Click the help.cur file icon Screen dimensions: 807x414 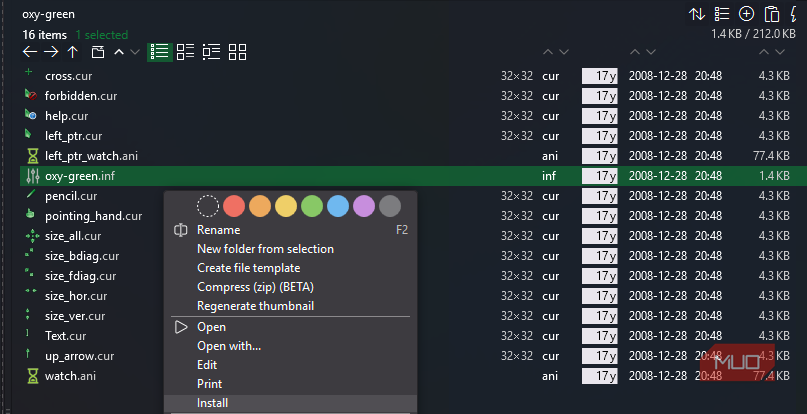(x=31, y=114)
